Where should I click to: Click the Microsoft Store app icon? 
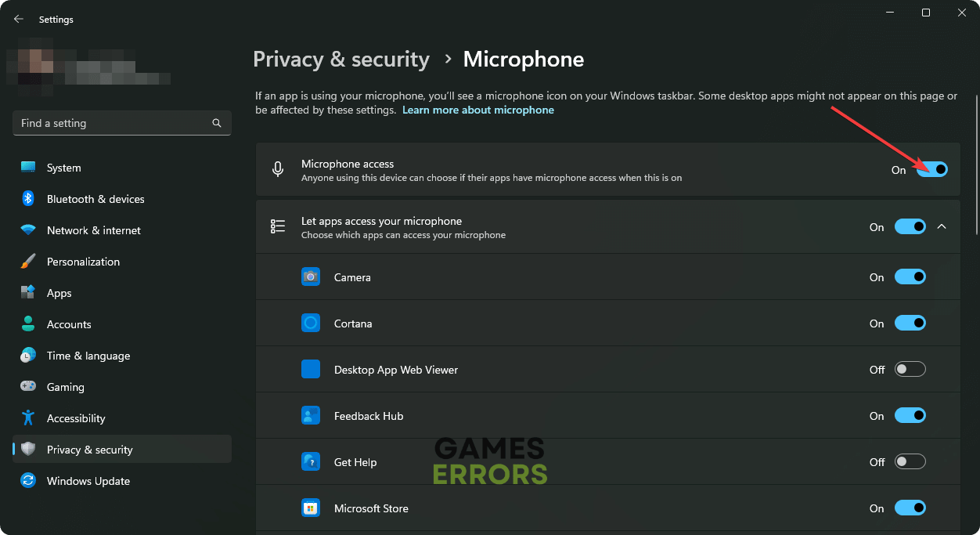tap(311, 508)
